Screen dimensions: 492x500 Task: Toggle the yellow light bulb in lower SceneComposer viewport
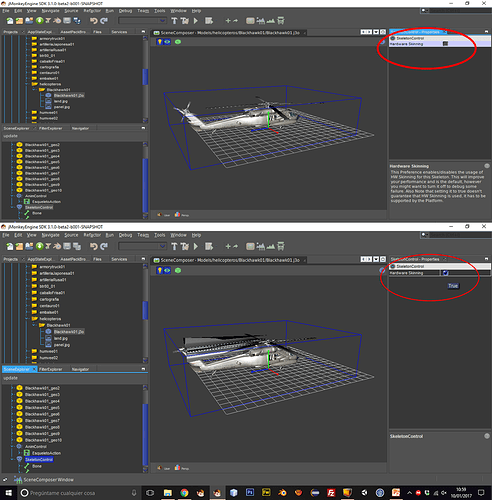pyautogui.click(x=160, y=270)
